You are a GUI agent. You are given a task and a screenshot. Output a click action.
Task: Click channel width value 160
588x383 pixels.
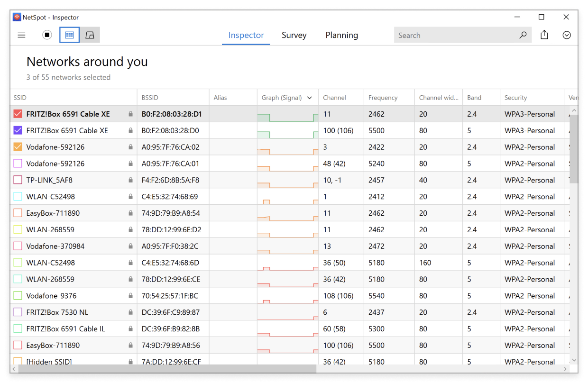[x=425, y=263]
